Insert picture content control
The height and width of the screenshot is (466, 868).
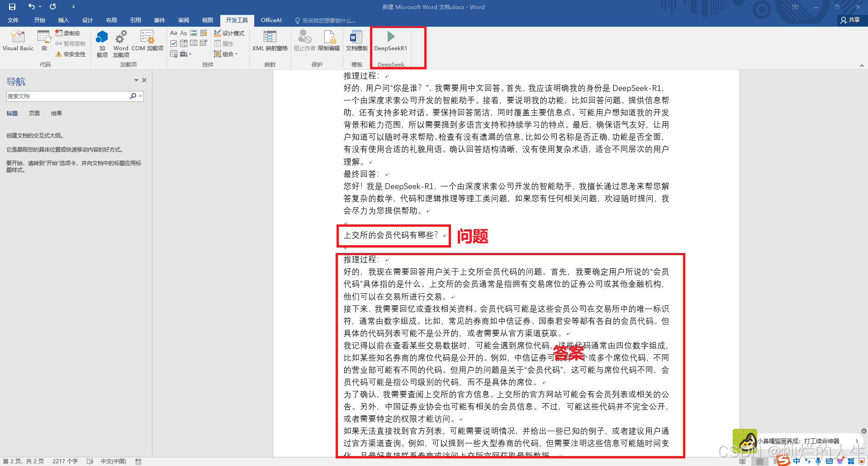click(x=194, y=33)
